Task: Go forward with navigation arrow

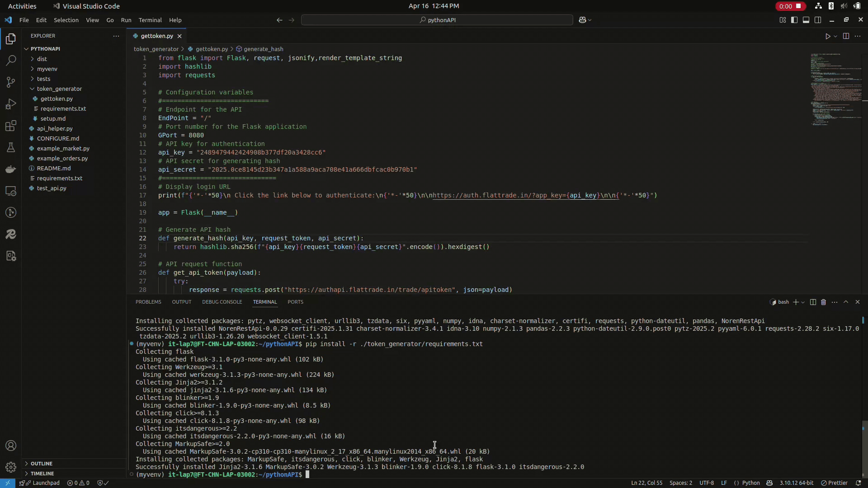Action: coord(291,20)
